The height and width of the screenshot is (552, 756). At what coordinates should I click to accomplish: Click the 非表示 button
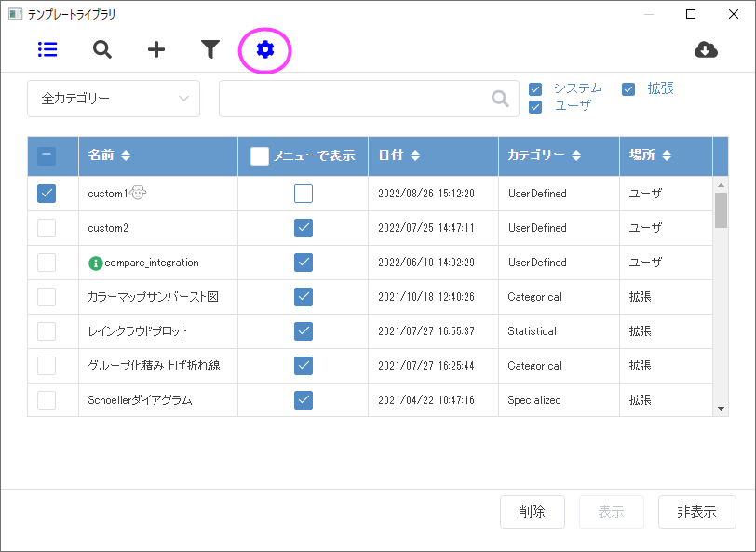pyautogui.click(x=697, y=512)
